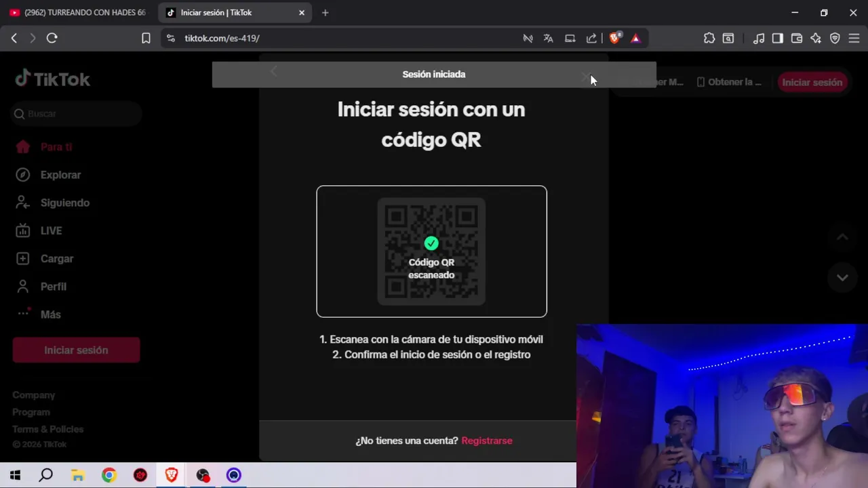The width and height of the screenshot is (868, 488).
Task: Open the translate page icon
Action: click(548, 39)
